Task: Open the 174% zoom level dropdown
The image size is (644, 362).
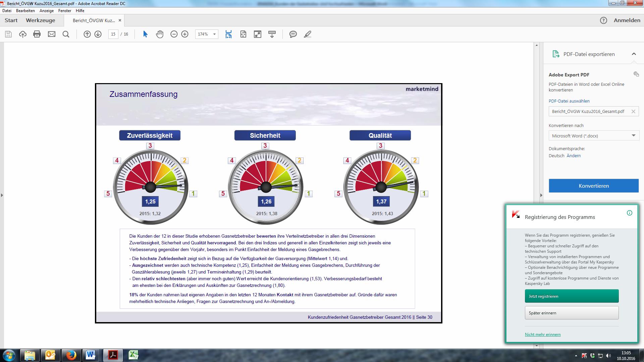Action: [214, 34]
